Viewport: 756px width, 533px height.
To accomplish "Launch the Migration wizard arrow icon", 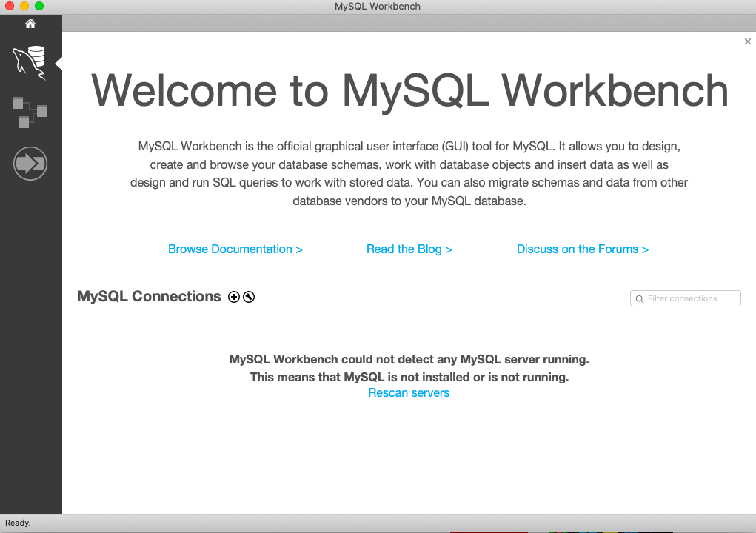I will point(30,163).
